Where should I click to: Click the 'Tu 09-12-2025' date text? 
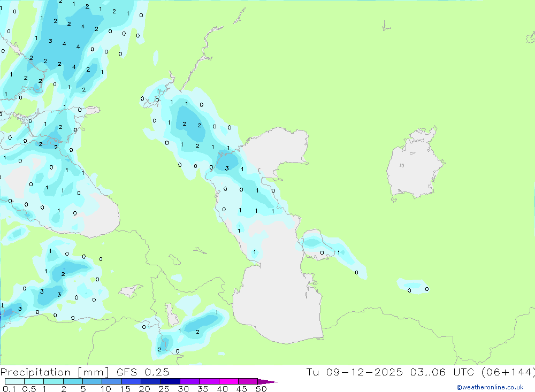[354, 372]
